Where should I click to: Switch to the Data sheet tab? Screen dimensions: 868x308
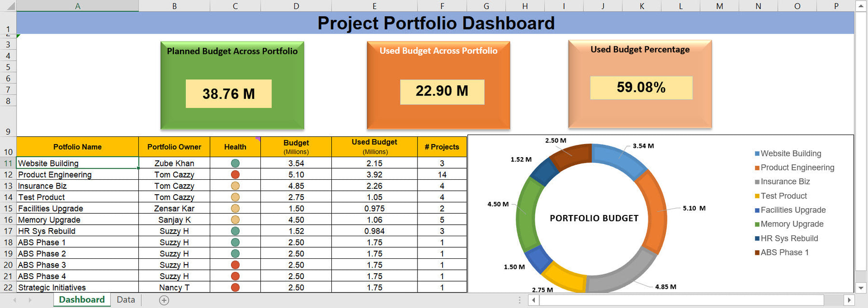click(126, 300)
